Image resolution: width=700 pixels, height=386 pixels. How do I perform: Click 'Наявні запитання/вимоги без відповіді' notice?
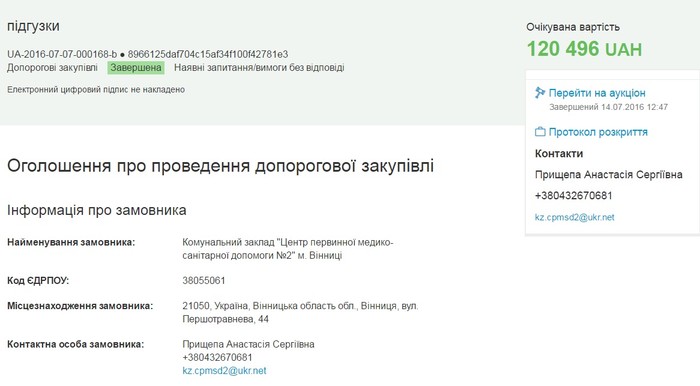259,68
